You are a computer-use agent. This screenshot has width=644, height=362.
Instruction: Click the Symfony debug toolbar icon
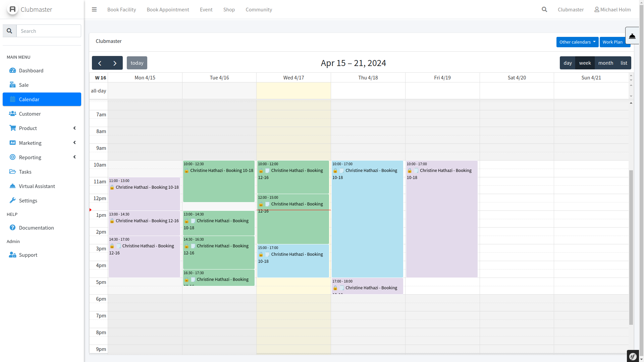coord(633,356)
